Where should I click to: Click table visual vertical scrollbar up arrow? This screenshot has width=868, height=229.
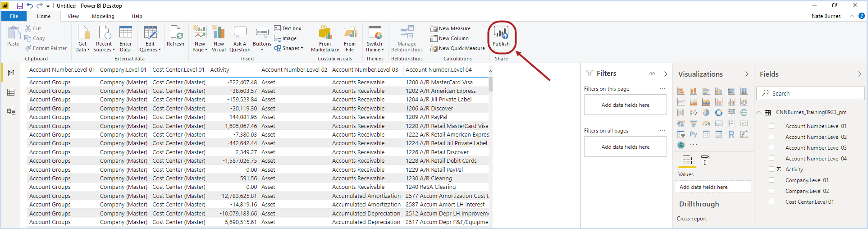[490, 71]
